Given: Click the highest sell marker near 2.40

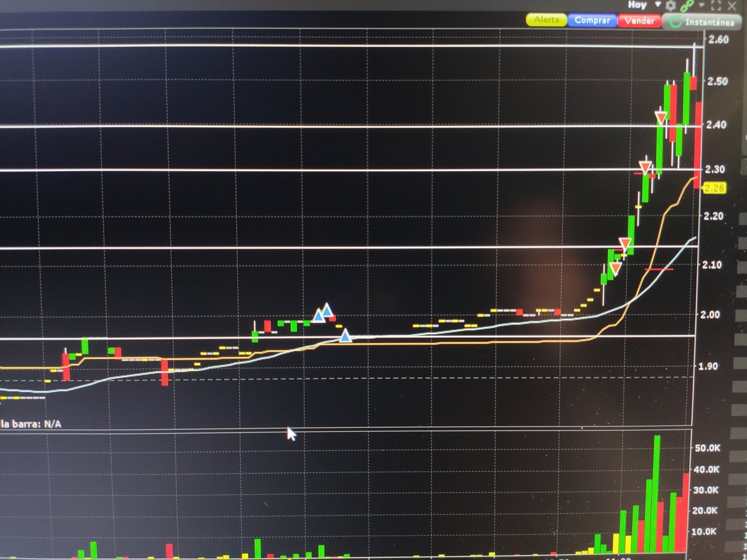Looking at the screenshot, I should pyautogui.click(x=661, y=117).
